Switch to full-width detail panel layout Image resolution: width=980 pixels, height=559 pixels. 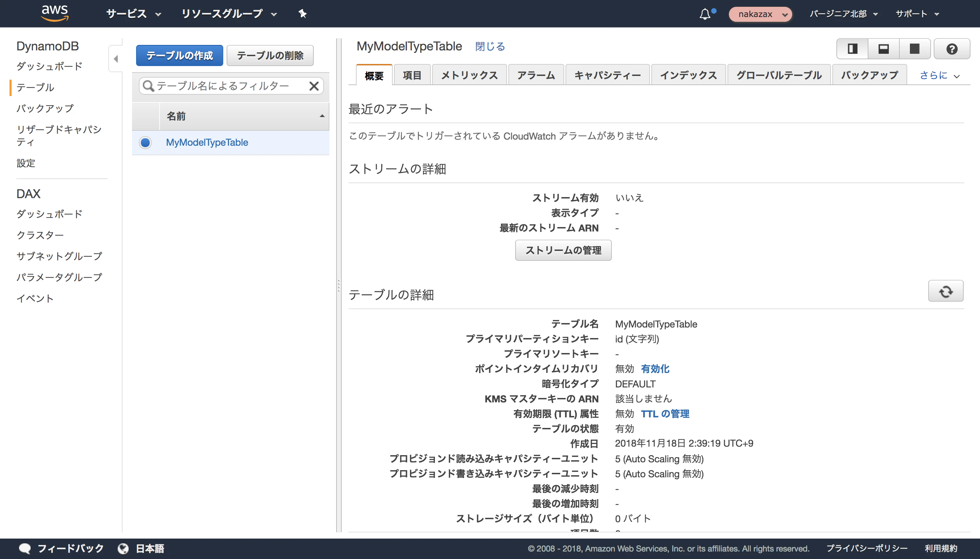tap(915, 49)
